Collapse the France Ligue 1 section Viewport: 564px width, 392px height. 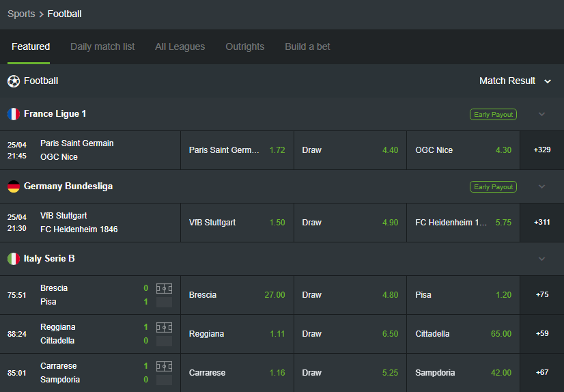click(x=541, y=114)
